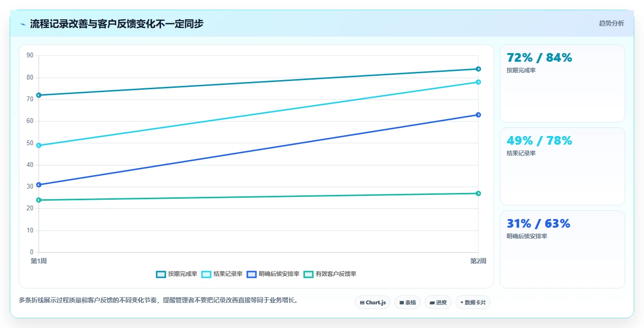
Task: Click the y-axis tick label 70
Action: coord(30,99)
